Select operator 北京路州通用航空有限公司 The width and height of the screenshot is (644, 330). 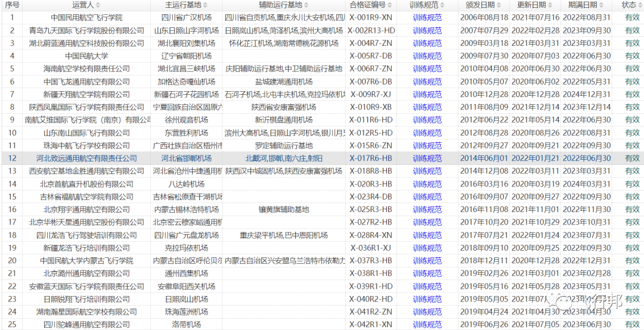click(86, 273)
